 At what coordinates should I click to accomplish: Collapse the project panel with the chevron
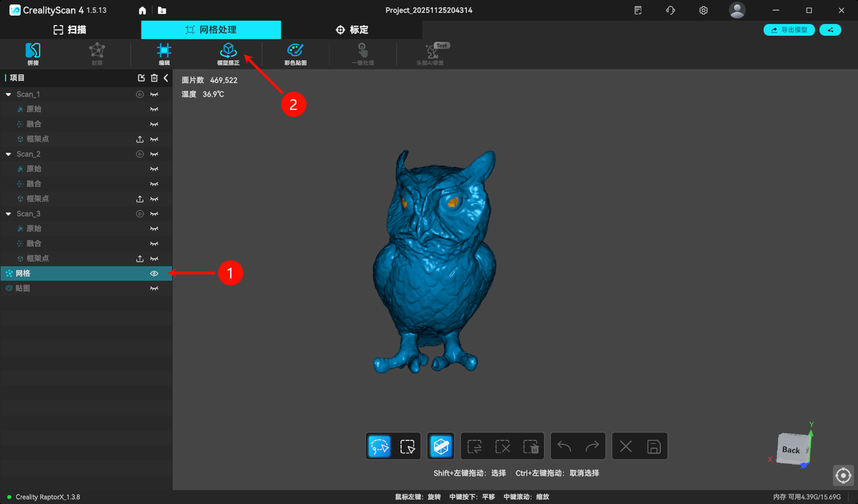[166, 78]
